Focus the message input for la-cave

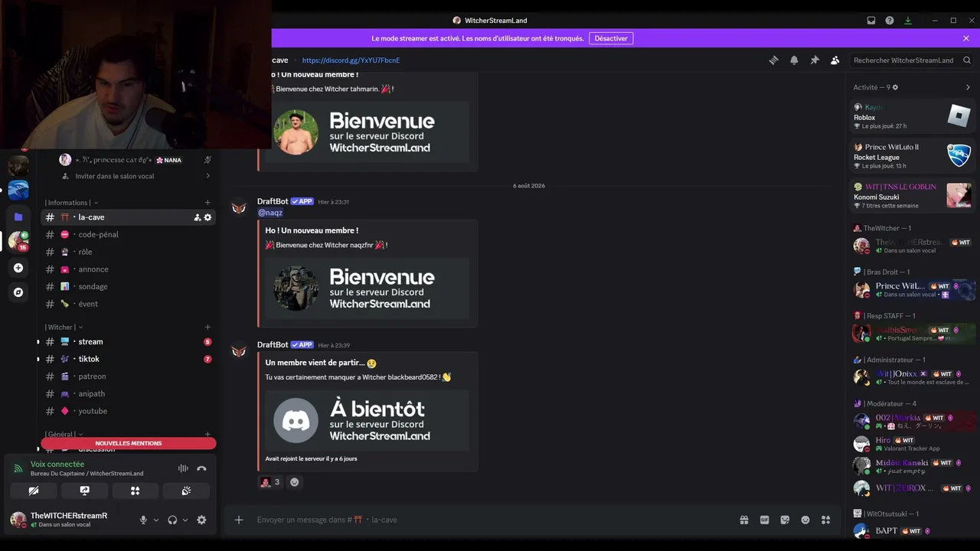click(x=490, y=520)
